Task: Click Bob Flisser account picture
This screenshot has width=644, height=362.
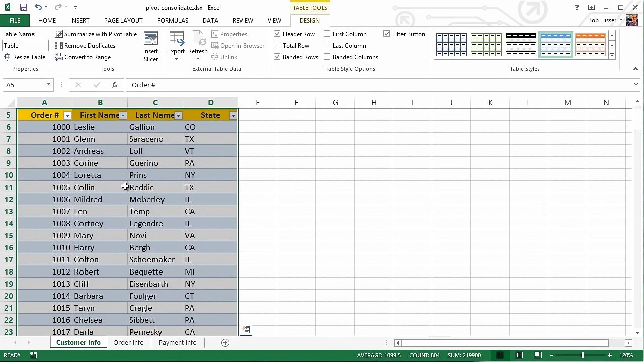Action: pos(632,20)
